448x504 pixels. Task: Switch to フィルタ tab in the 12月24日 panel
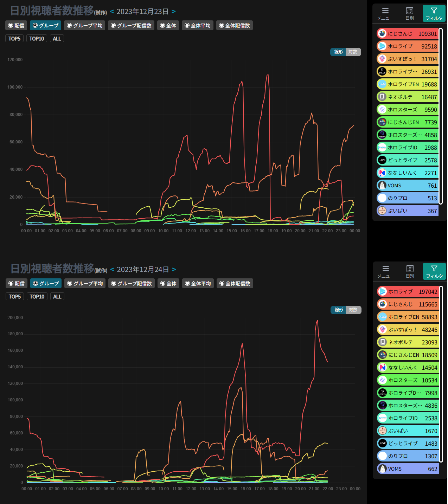(434, 271)
